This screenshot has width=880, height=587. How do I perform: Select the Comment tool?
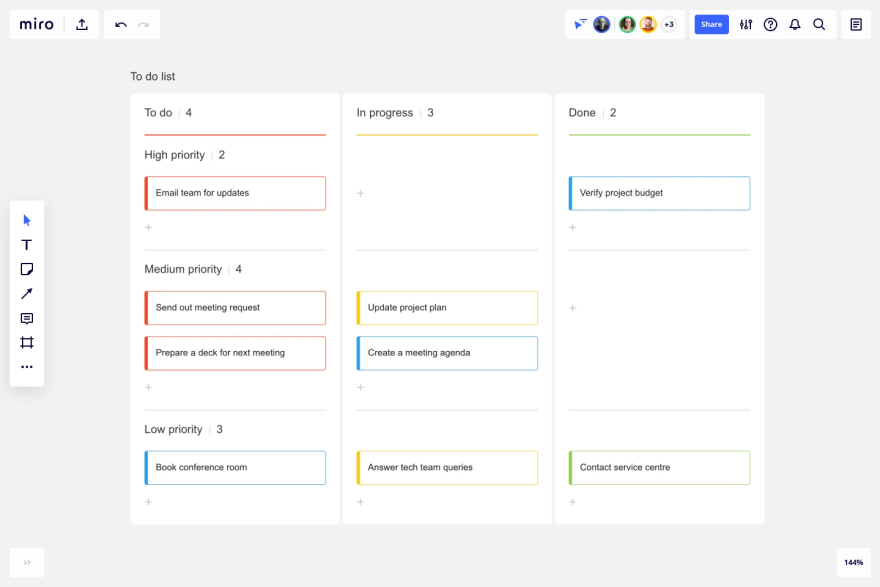(26, 318)
